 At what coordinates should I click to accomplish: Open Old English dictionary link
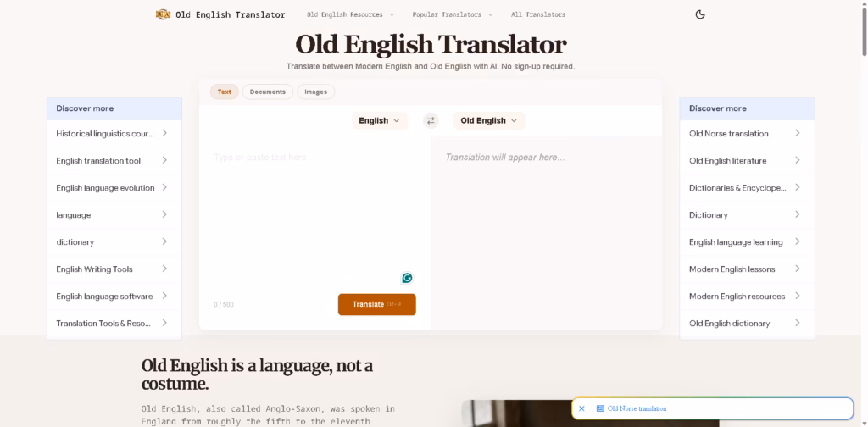(x=729, y=323)
